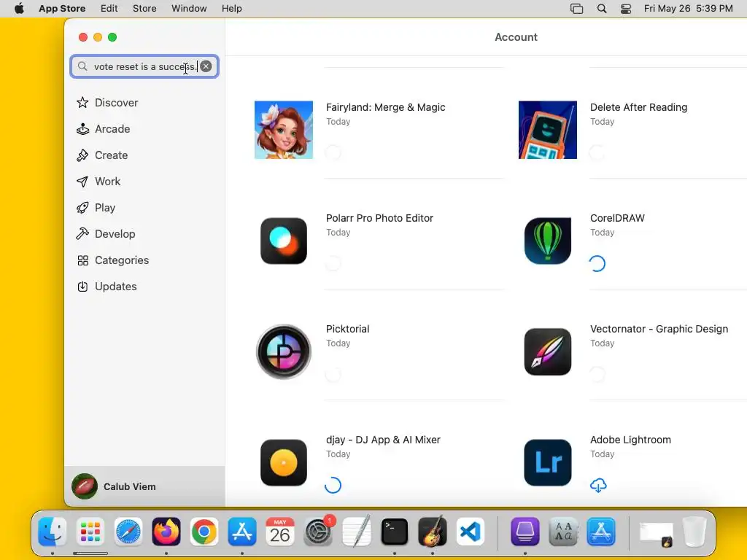Open Fairyland: Merge & Magic app icon

(x=284, y=130)
